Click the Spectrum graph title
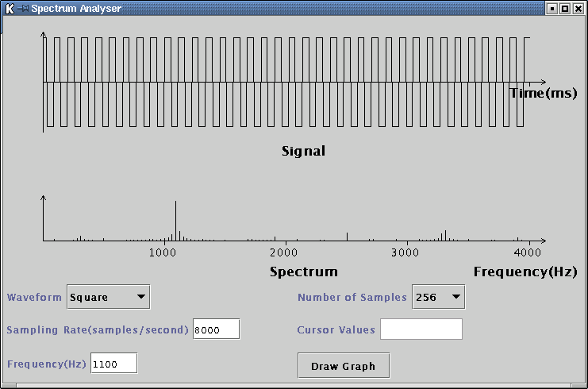The height and width of the screenshot is (389, 588). (x=304, y=272)
